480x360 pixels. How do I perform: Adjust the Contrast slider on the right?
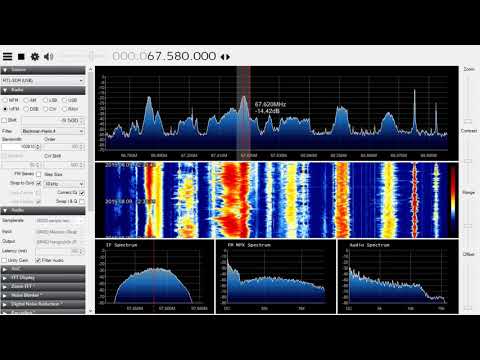468,162
